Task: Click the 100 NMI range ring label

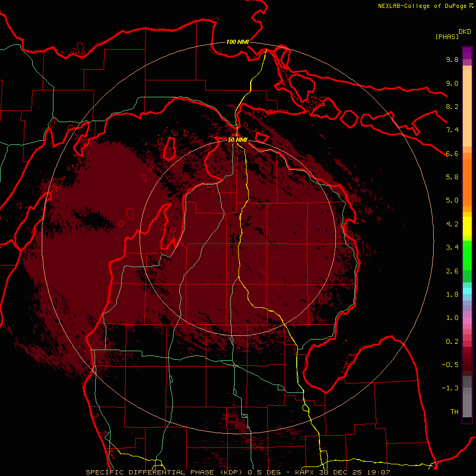Action: 237,42
